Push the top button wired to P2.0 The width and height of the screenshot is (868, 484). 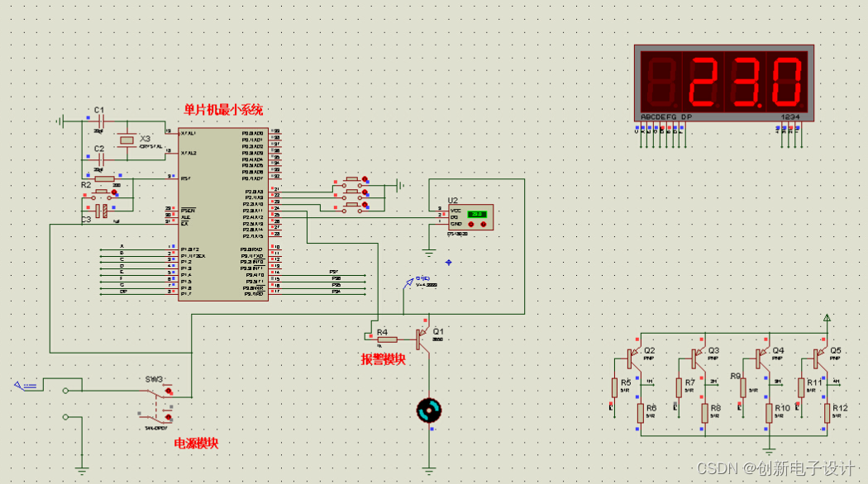[x=352, y=181]
